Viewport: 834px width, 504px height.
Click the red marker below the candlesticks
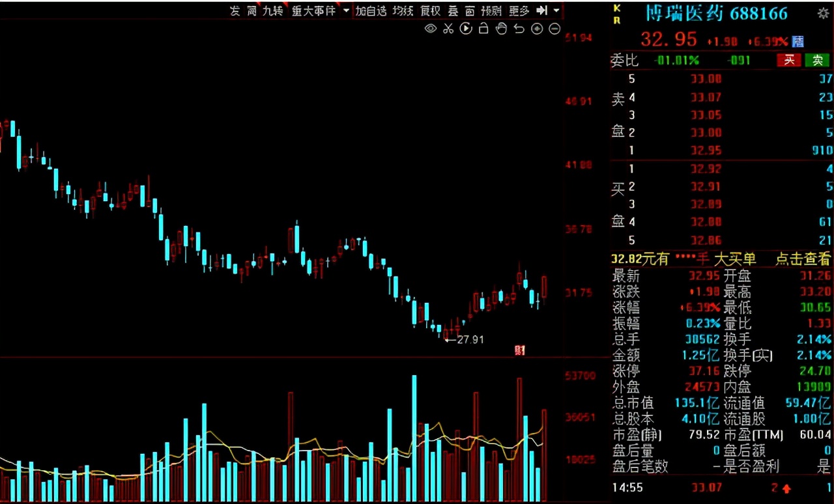520,350
